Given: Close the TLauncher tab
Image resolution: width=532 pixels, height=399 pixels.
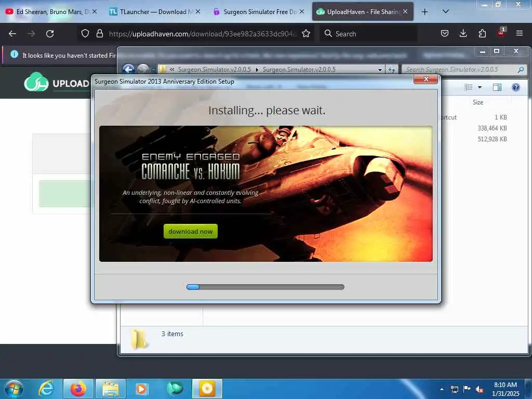Looking at the screenshot, I should [198, 11].
